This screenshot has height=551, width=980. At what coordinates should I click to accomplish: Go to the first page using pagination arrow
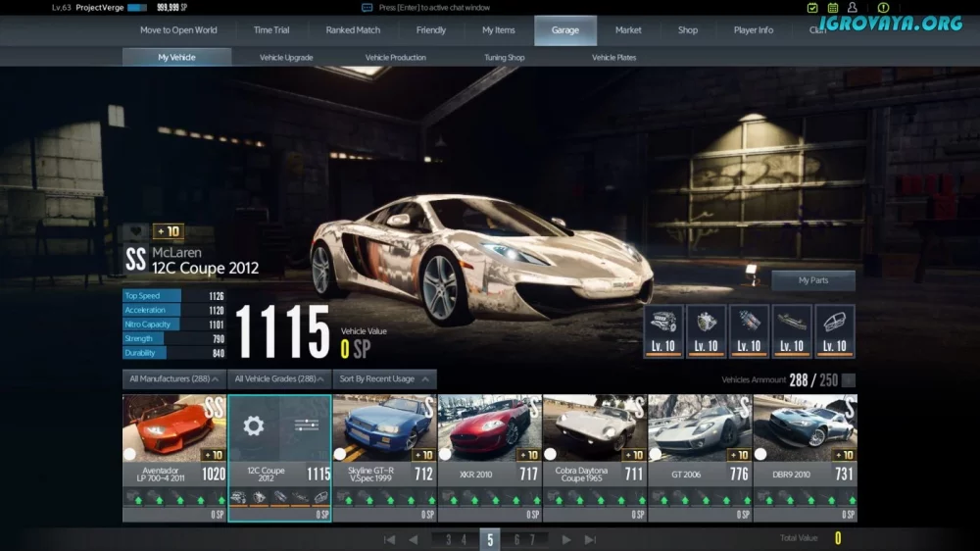coord(389,539)
